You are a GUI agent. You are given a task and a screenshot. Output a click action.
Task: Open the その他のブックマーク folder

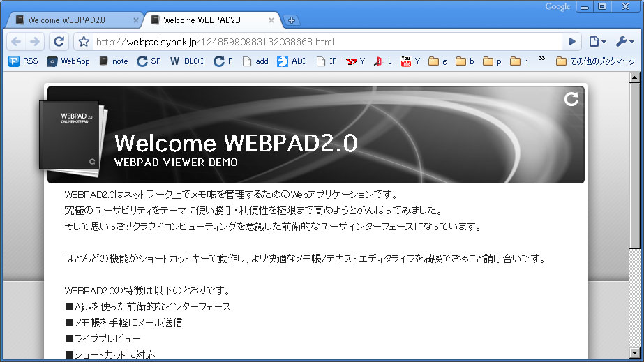point(595,61)
